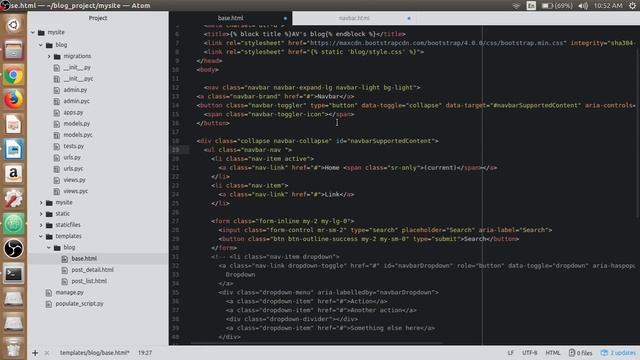Open the Ubuntu Dash search launcher
The image size is (640, 360).
[13, 25]
